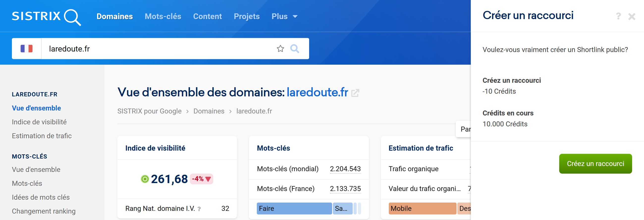Click the Indice de visibilité card title

155,148
